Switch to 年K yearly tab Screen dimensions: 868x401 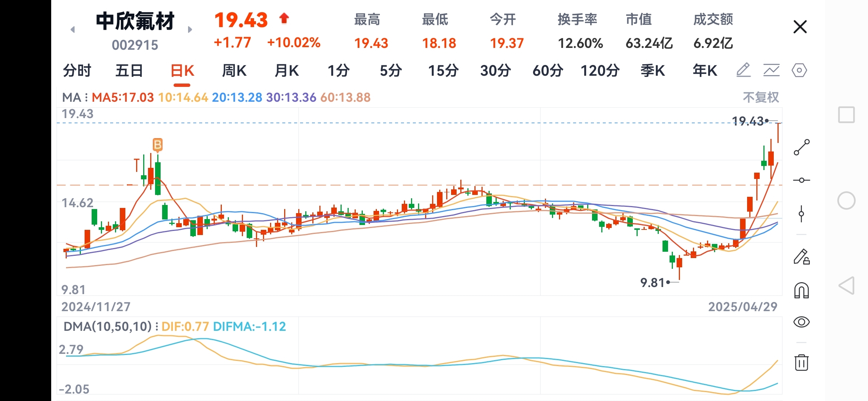click(x=705, y=70)
